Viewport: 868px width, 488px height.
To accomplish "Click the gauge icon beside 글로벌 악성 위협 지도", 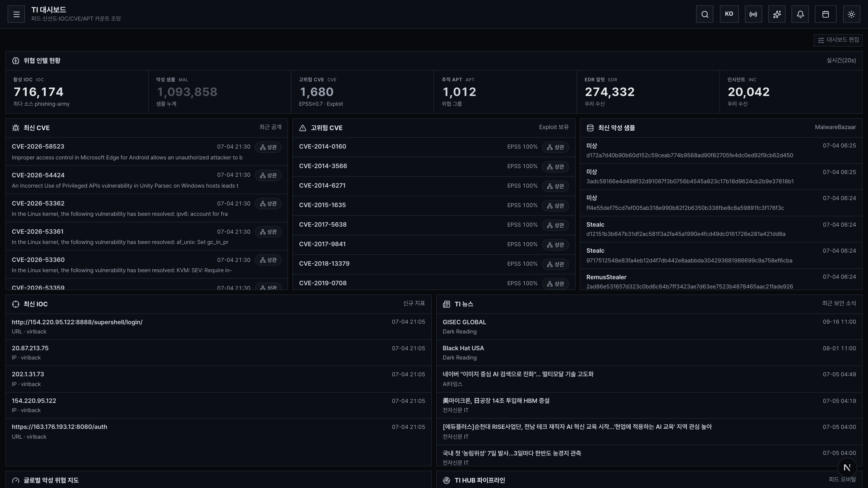I will tap(15, 481).
